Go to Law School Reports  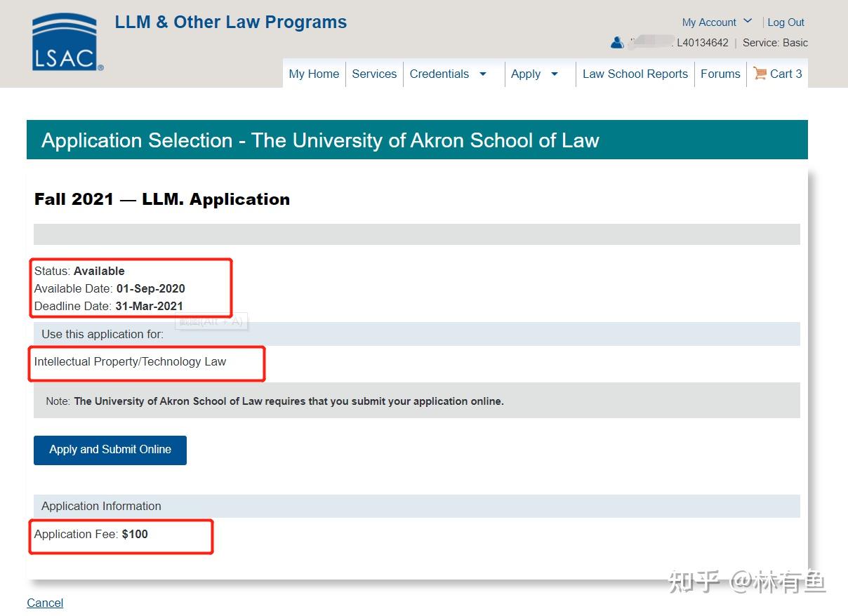(635, 73)
